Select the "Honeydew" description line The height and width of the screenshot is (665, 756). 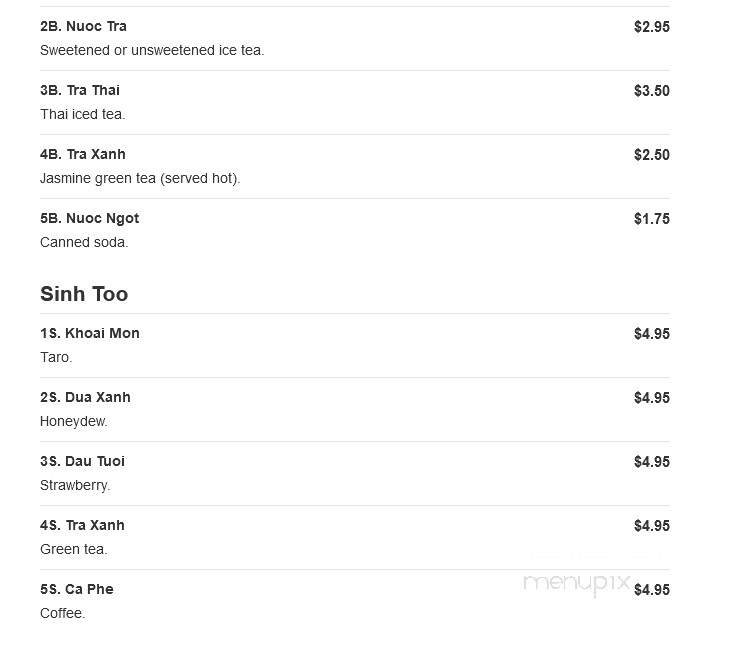[x=73, y=421]
